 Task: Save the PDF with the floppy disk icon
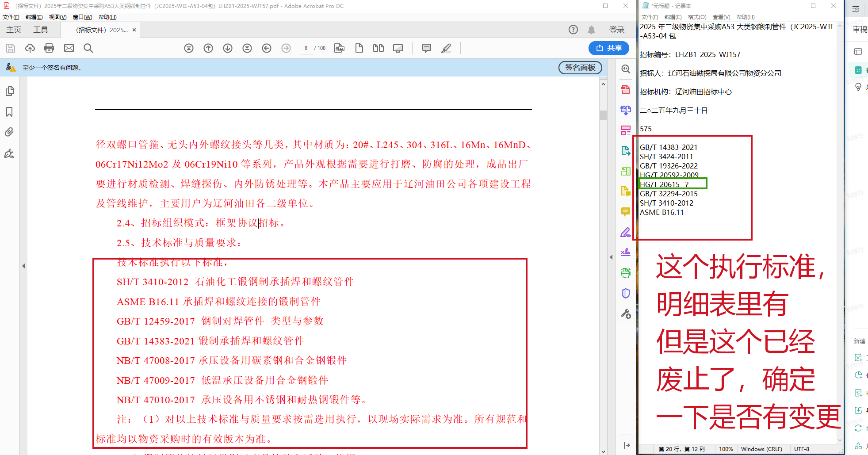[x=11, y=48]
